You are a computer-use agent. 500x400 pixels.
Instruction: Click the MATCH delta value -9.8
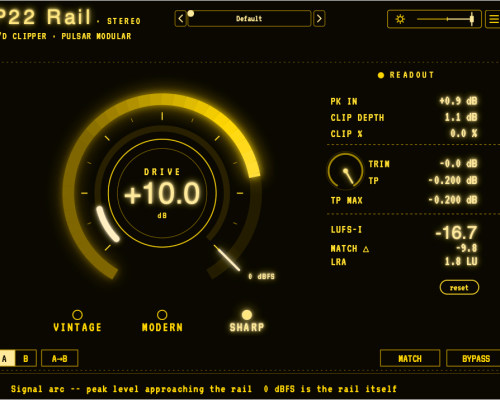click(466, 248)
